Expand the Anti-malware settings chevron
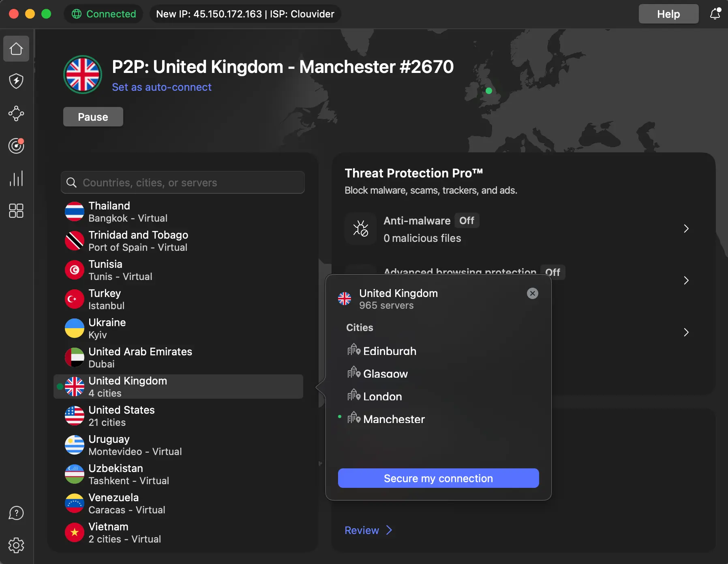The height and width of the screenshot is (564, 728). 686,229
